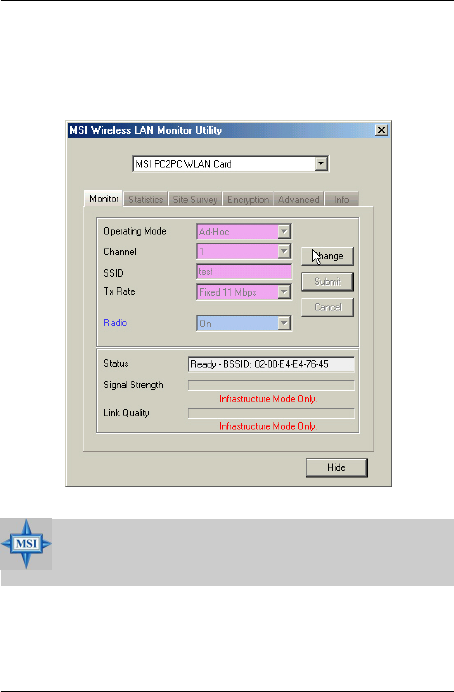The image size is (454, 692).
Task: Click the Link Quality bar
Action: [271, 413]
